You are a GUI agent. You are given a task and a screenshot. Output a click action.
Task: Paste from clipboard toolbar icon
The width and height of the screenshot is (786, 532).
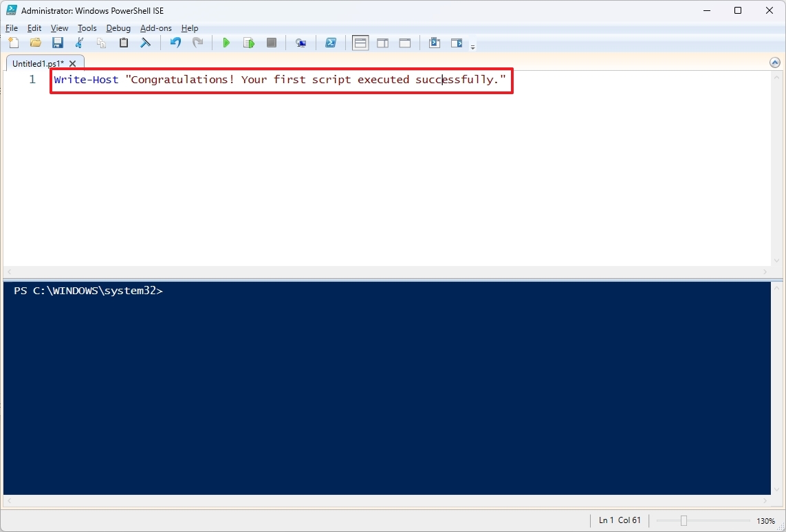click(x=123, y=43)
